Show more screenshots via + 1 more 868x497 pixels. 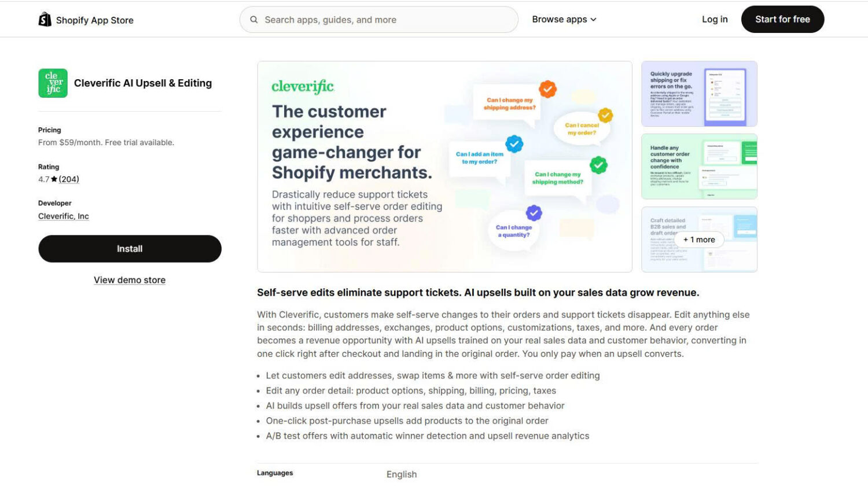click(x=699, y=240)
